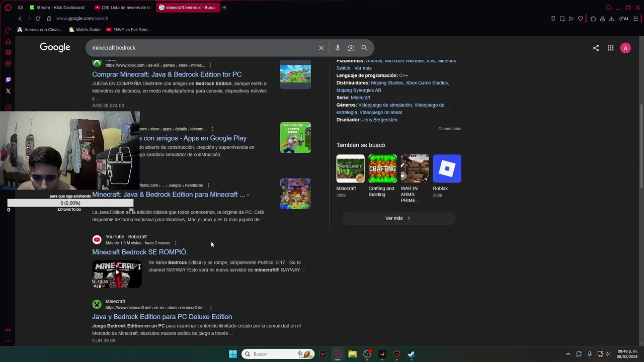Open the 'Mojang Studios' distributor link
644x362 pixels.
(387, 83)
